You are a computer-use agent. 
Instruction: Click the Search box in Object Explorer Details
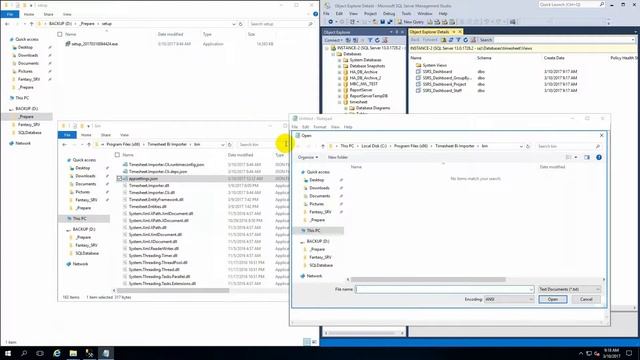click(564, 40)
